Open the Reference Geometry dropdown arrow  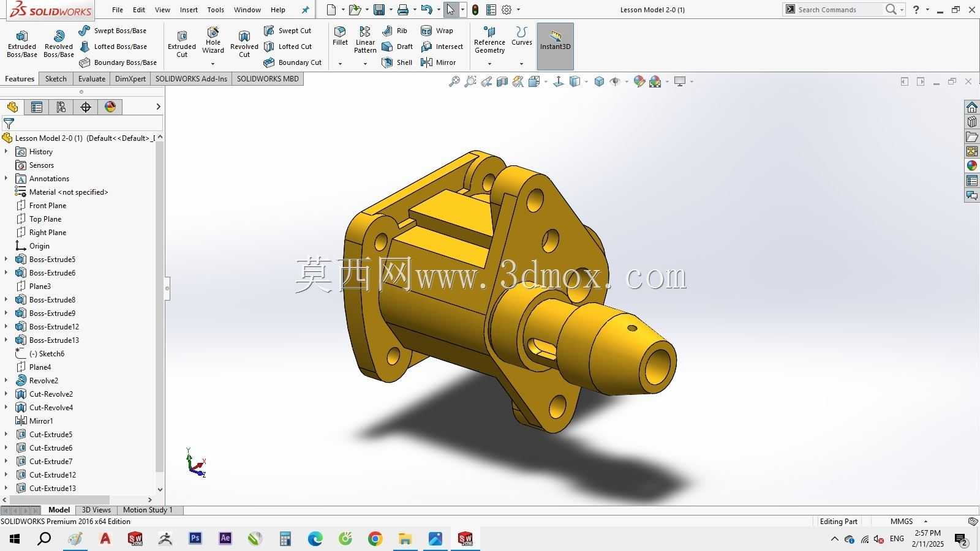[489, 64]
